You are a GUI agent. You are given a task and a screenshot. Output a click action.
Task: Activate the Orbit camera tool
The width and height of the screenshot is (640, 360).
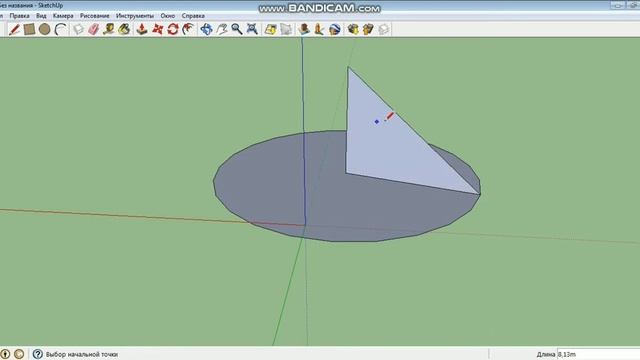(x=206, y=29)
